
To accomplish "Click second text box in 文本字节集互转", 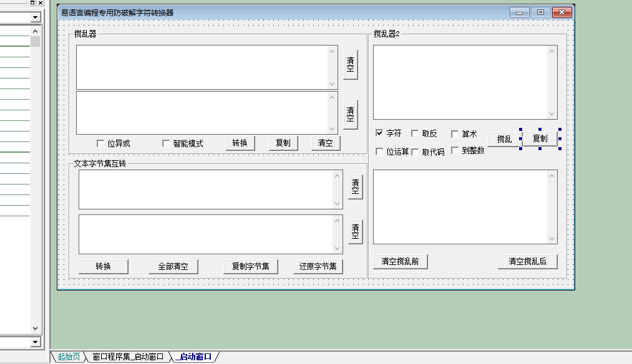I will pyautogui.click(x=211, y=234).
